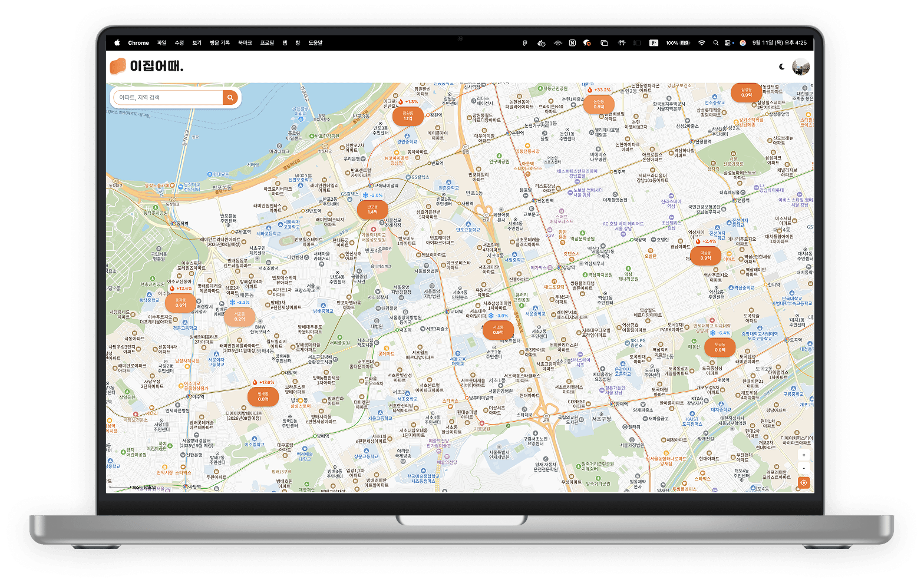Click the 한 input source icon

654,43
